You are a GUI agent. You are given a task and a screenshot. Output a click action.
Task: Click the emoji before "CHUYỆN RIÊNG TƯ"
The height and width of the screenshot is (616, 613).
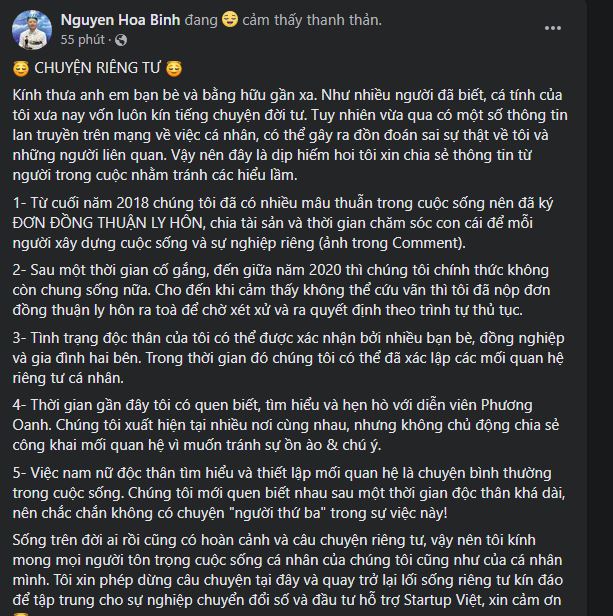click(x=22, y=69)
